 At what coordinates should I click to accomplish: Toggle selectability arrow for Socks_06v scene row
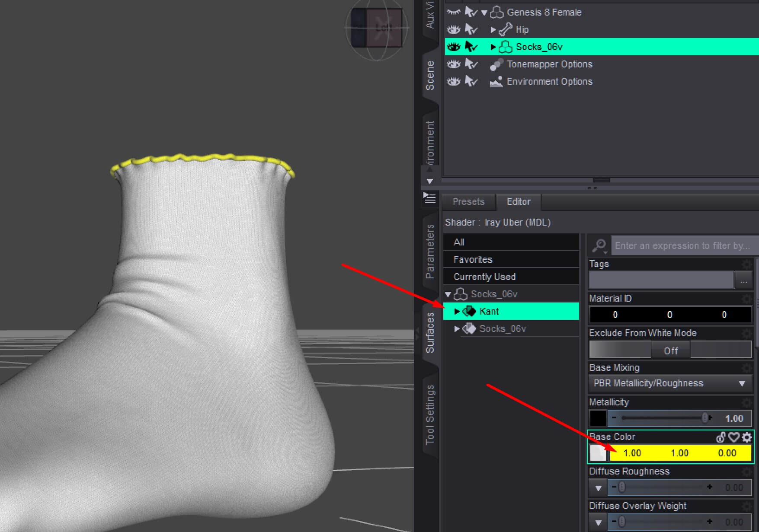471,47
